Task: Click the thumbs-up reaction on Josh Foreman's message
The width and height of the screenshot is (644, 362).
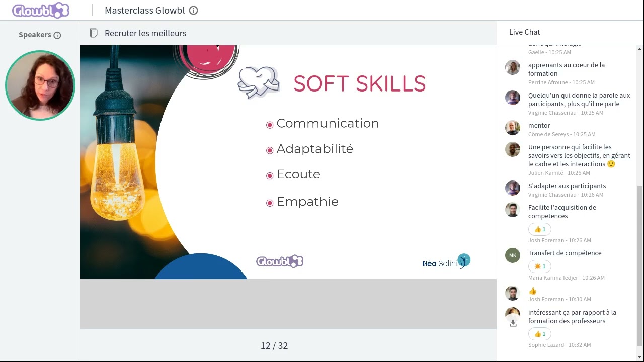Action: 540,229
